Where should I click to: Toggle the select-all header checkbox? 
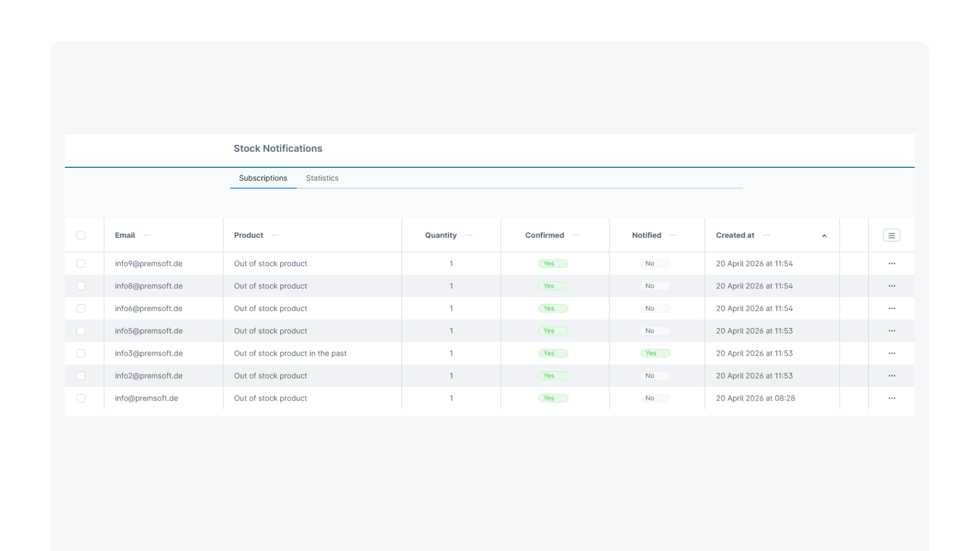(81, 235)
